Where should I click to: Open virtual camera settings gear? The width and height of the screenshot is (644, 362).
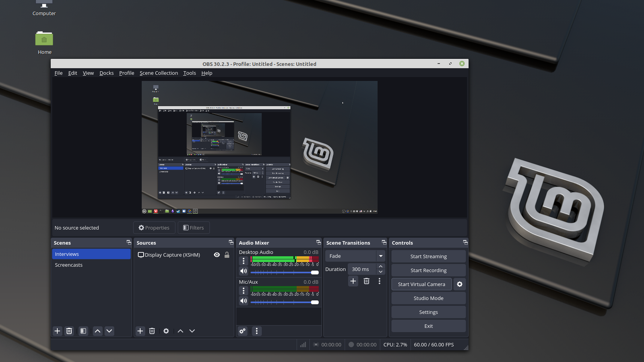tap(460, 284)
